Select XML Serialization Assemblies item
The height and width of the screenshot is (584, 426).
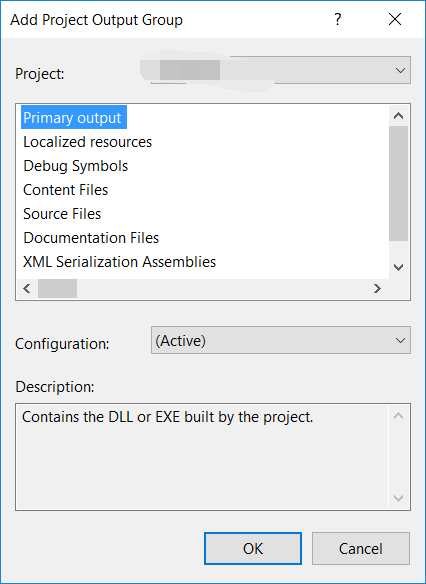[120, 262]
